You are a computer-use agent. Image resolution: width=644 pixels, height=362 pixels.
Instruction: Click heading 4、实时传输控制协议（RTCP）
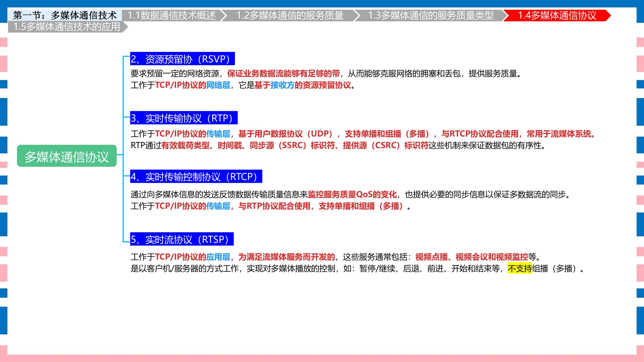(x=196, y=176)
